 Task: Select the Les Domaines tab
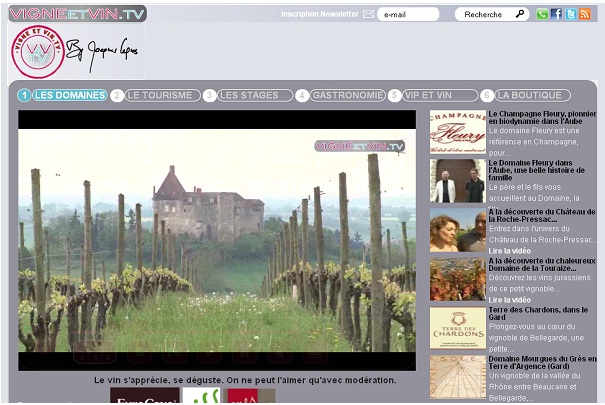tap(70, 95)
